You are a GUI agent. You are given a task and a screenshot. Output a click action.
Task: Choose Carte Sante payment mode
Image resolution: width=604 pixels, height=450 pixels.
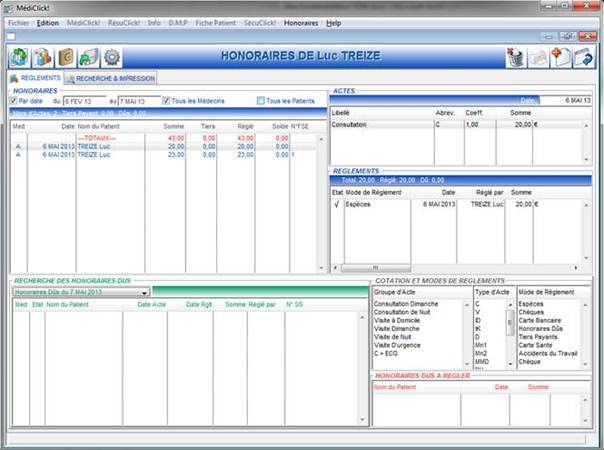535,345
